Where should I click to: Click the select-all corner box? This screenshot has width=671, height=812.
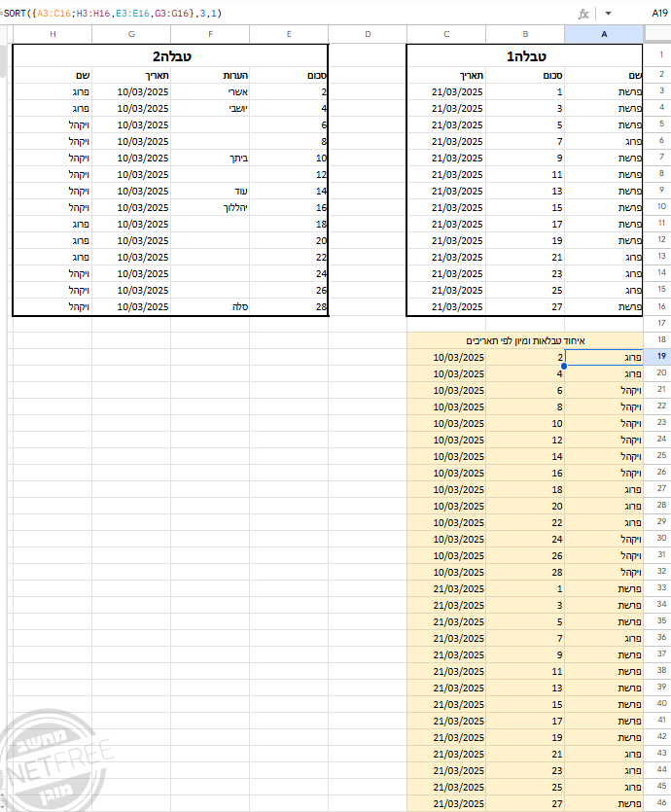tap(657, 34)
